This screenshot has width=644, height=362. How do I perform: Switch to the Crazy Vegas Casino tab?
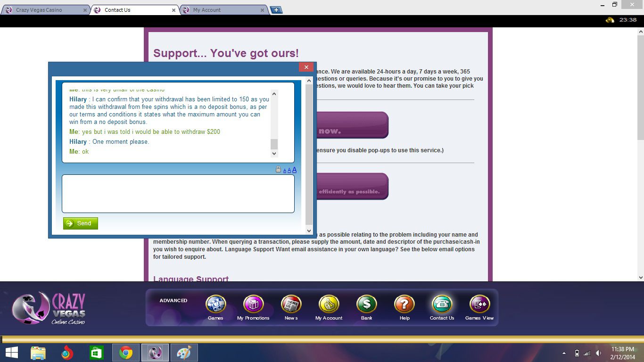click(45, 10)
